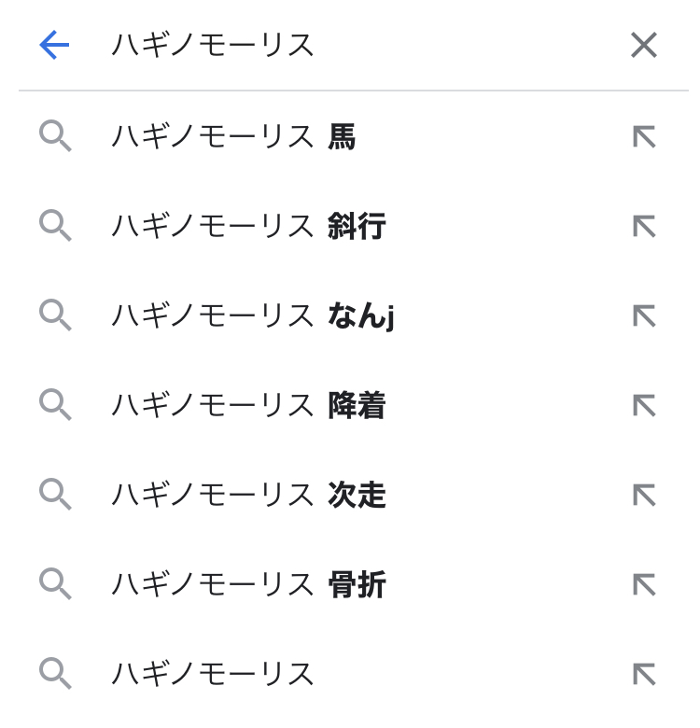
Task: Click magnifier icon beside 骨折 suggestion
Action: coord(55,585)
